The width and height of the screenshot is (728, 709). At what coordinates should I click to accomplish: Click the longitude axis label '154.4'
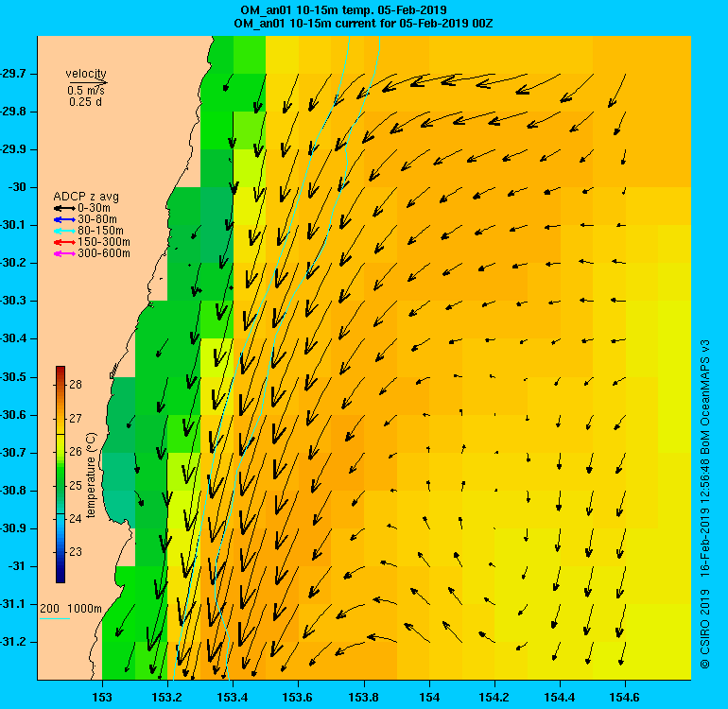tap(560, 698)
